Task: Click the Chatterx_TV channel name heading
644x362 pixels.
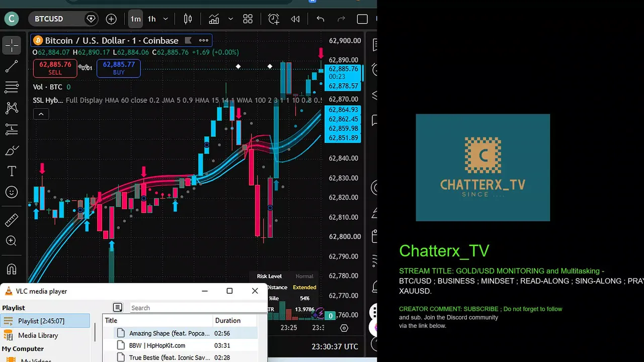Action: pyautogui.click(x=444, y=251)
